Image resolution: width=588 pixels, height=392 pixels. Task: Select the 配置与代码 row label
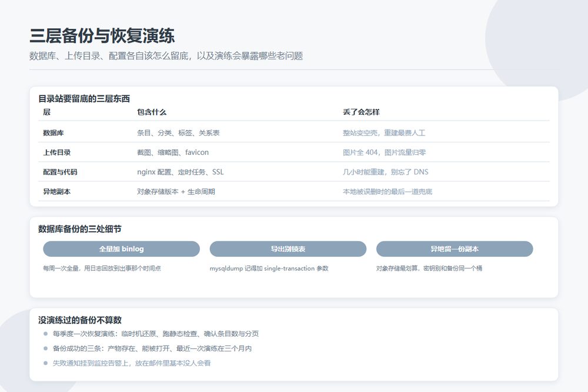pyautogui.click(x=60, y=172)
